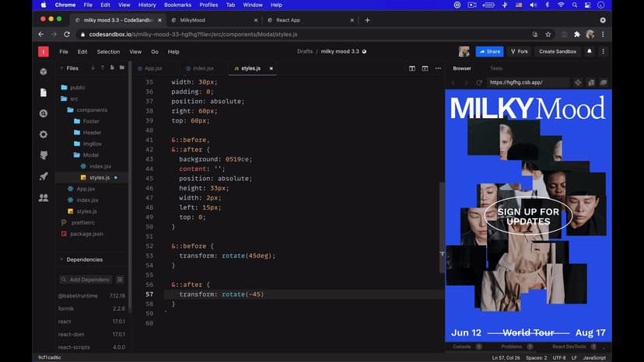Open Chrome's Bookmarks menu in the menu bar

tap(177, 5)
